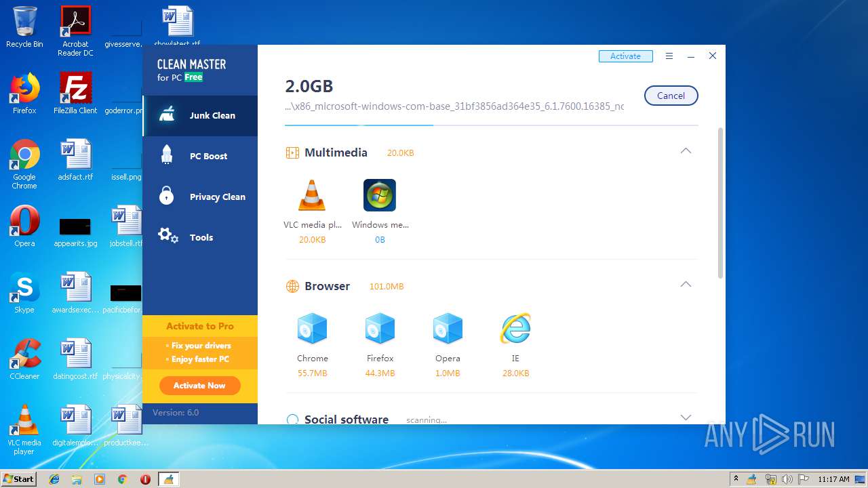Click the Browser globe category icon

[x=292, y=286]
